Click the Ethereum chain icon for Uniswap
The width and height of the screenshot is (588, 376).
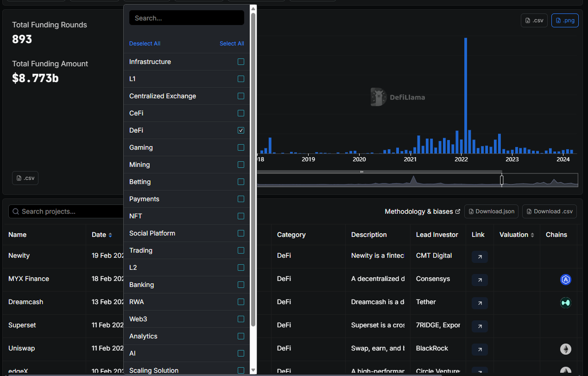coord(566,349)
